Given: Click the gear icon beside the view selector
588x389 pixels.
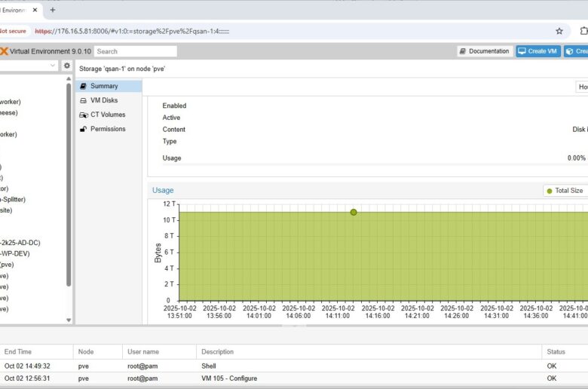Looking at the screenshot, I should point(66,66).
